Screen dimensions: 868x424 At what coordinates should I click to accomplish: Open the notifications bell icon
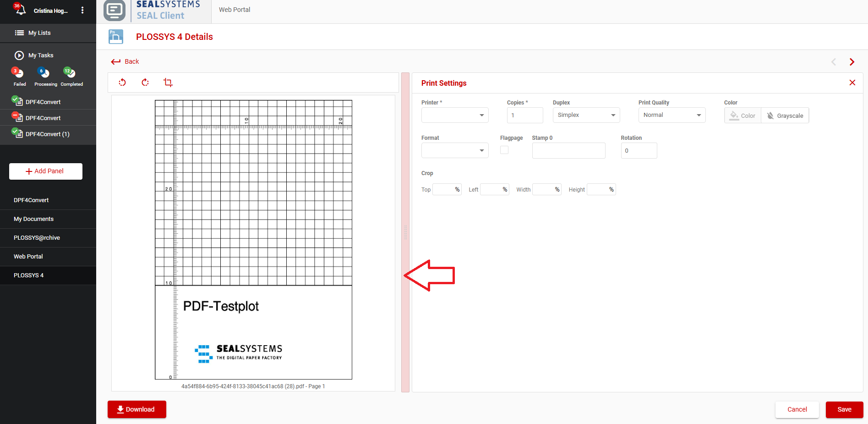click(x=20, y=10)
